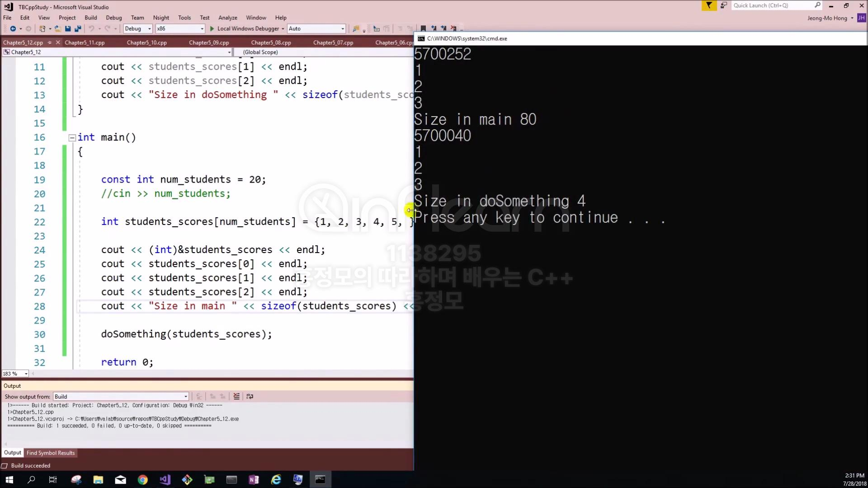The image size is (868, 488).
Task: Open the Debug configuration dropdown
Action: pyautogui.click(x=138, y=28)
